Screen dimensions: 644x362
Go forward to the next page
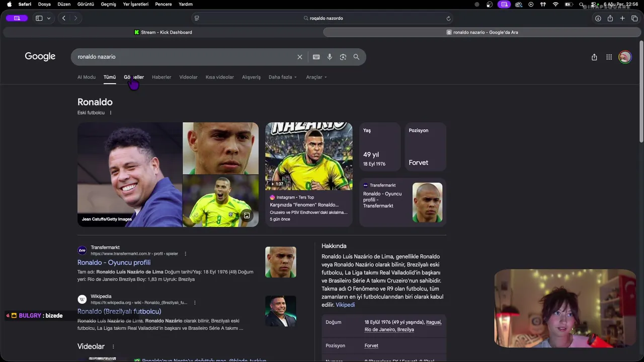click(76, 18)
